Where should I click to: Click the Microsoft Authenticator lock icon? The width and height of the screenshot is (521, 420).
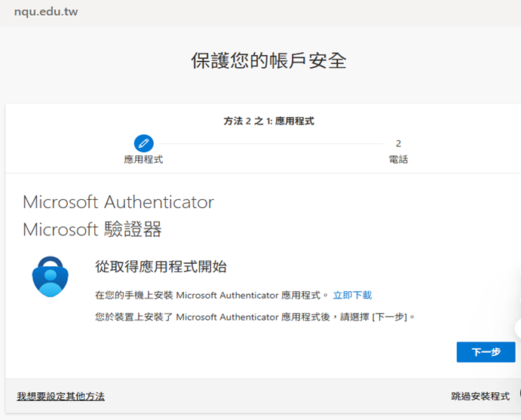[x=50, y=277]
